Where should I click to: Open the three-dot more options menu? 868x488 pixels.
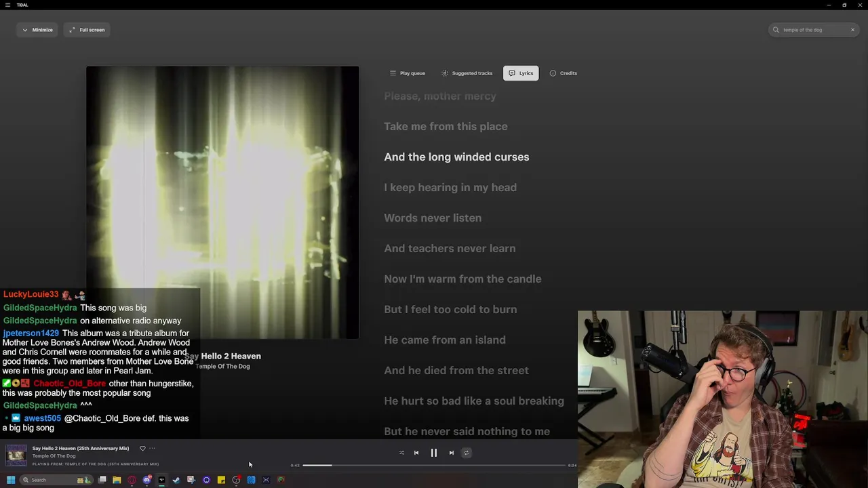(x=152, y=448)
